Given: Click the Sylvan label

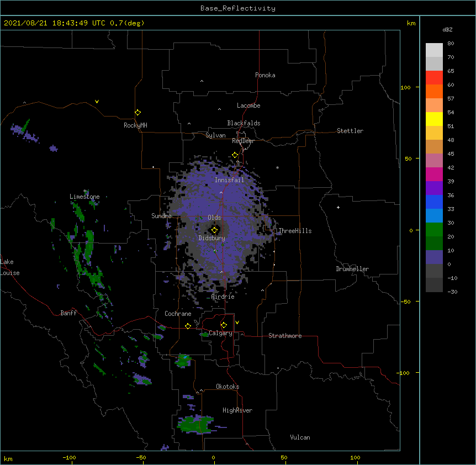Looking at the screenshot, I should (x=215, y=135).
